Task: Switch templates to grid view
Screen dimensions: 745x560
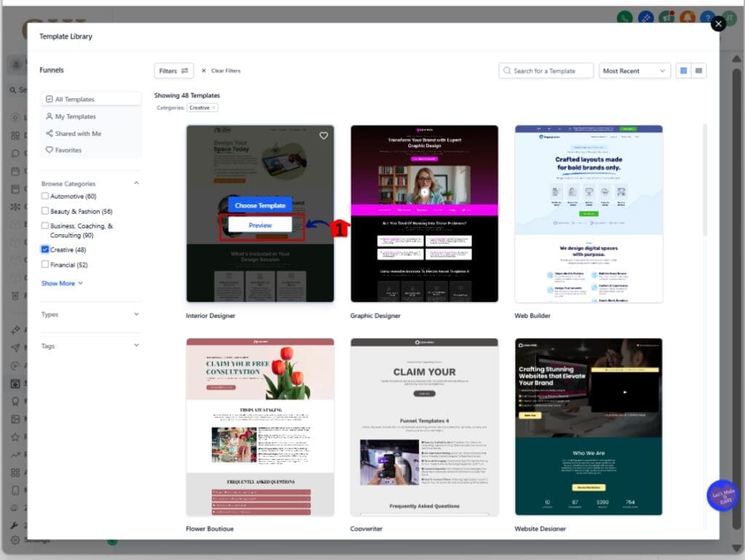Action: pyautogui.click(x=682, y=71)
